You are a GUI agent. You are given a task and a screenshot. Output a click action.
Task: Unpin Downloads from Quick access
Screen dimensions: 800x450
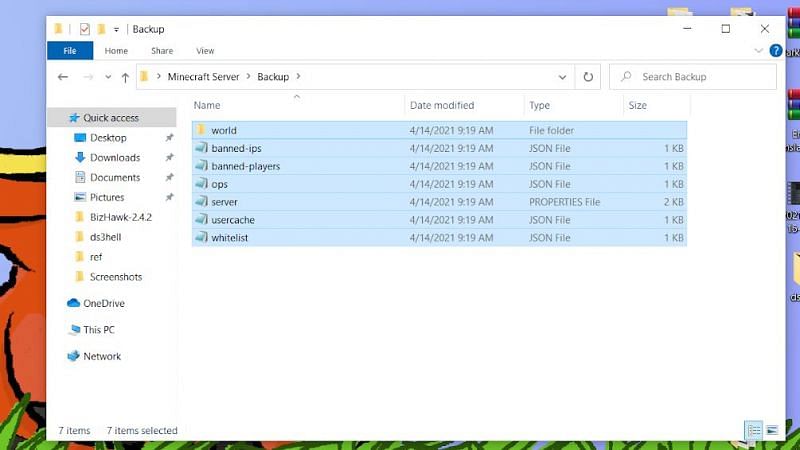click(169, 158)
